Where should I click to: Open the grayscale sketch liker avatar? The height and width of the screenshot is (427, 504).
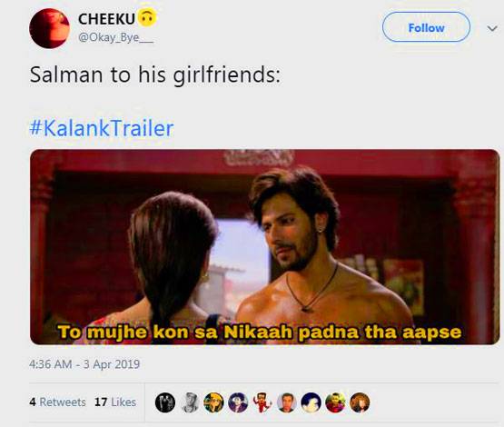click(190, 402)
